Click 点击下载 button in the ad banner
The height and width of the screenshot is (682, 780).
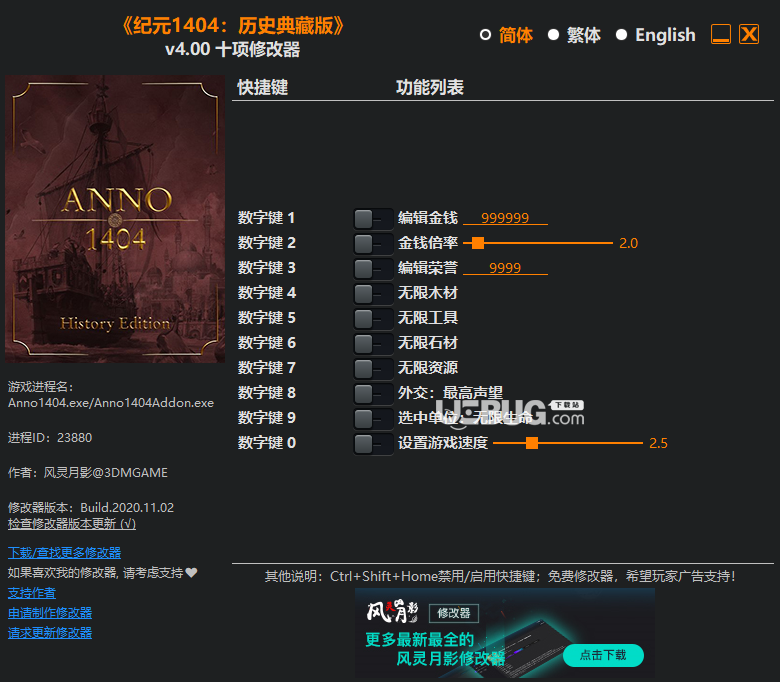tap(603, 655)
